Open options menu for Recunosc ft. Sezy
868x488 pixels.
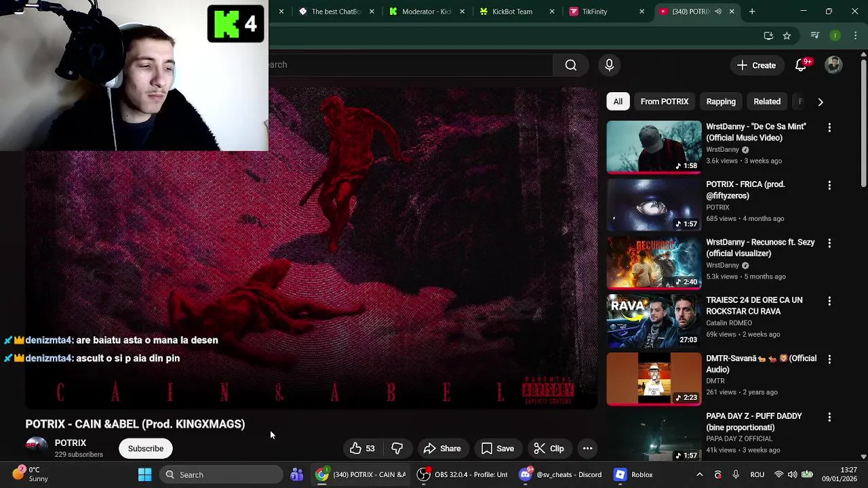coord(829,243)
